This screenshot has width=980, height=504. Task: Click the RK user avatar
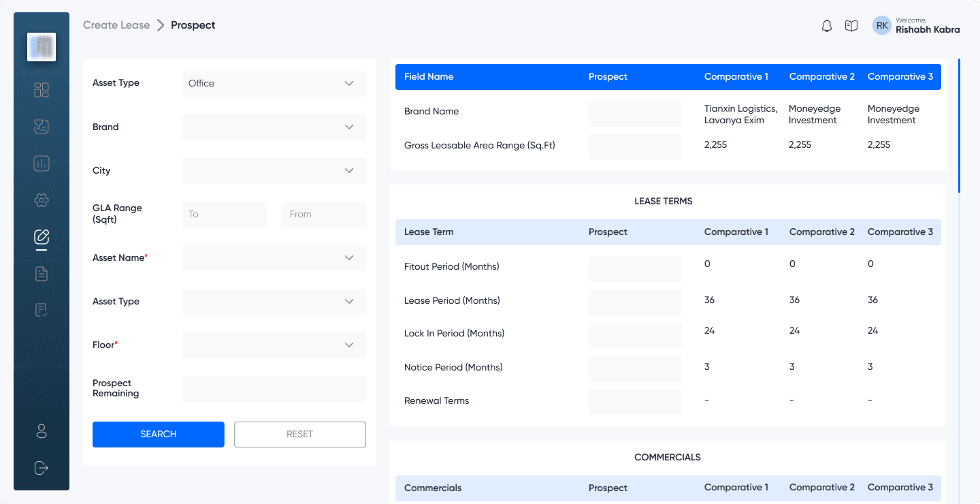(882, 26)
